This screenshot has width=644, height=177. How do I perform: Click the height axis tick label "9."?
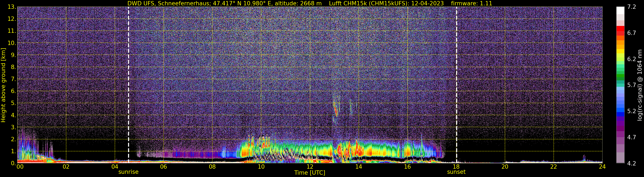click(x=13, y=55)
